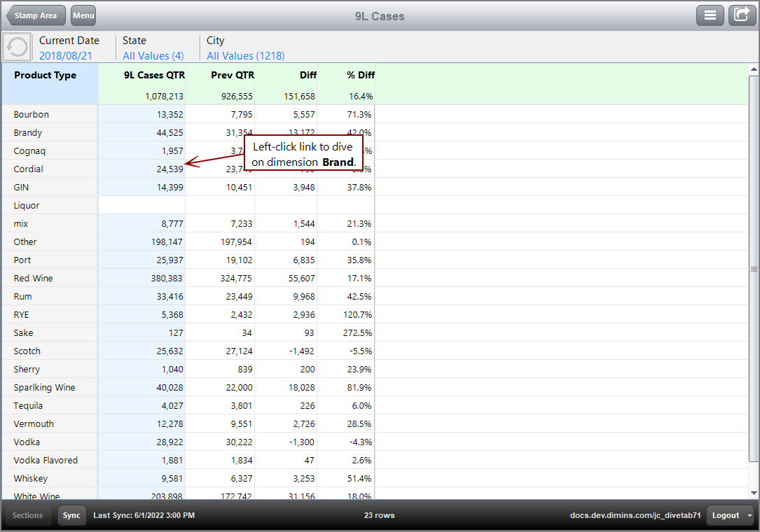Click the Cordial 9L Cases value 24,539
The width and height of the screenshot is (760, 532).
(x=170, y=169)
